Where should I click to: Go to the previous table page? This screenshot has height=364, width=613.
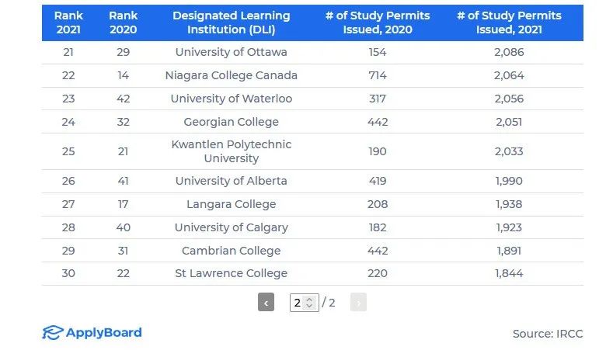pyautogui.click(x=266, y=303)
